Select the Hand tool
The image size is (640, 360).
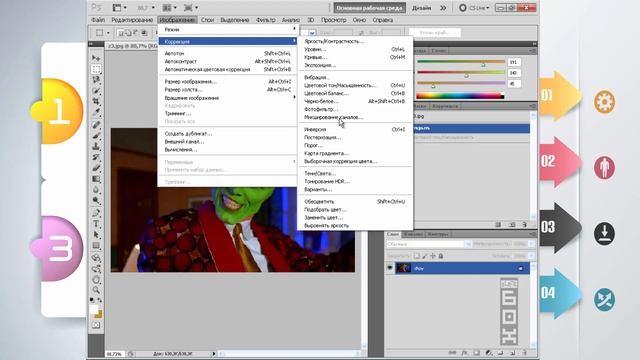click(x=96, y=280)
